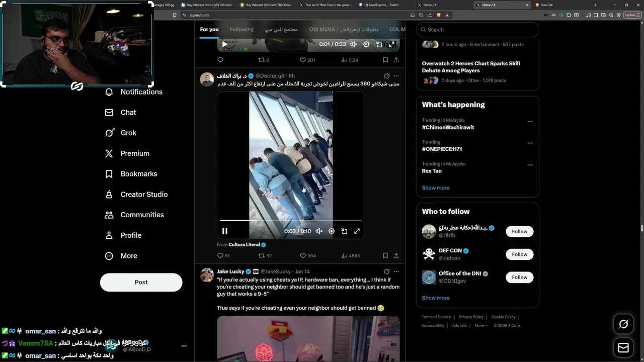
Task: Open more options on Doctor_q8 post
Action: tap(396, 76)
